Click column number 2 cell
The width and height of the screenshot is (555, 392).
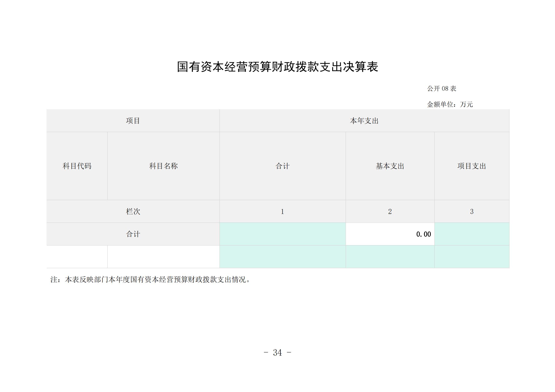pyautogui.click(x=390, y=211)
